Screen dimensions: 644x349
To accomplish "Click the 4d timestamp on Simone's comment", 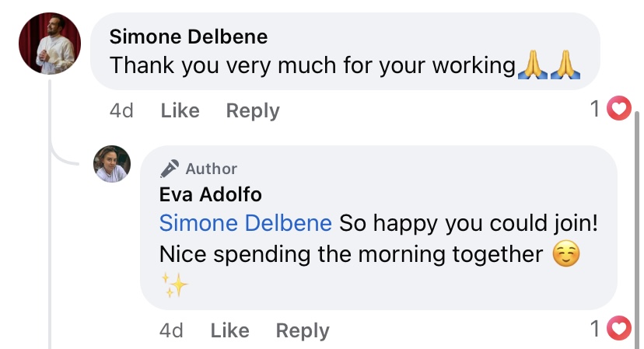I will 122,110.
